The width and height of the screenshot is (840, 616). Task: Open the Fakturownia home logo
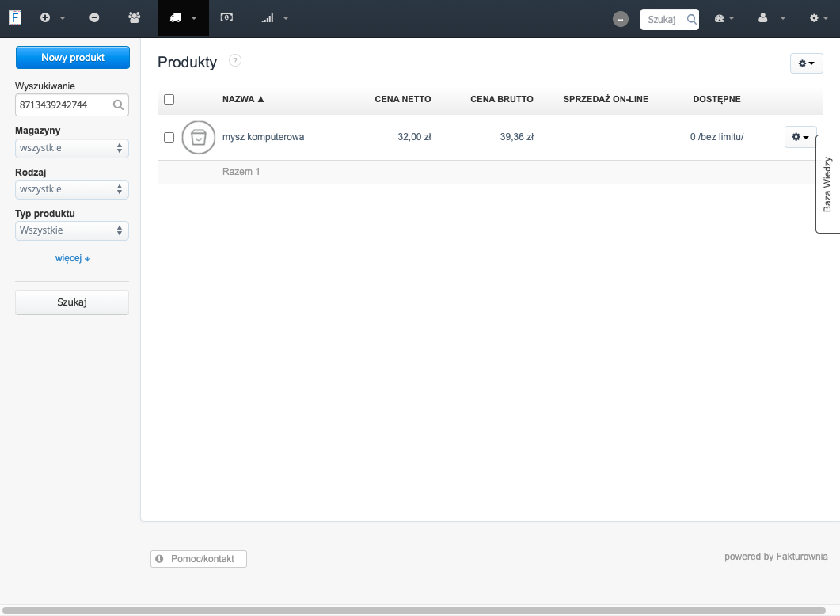pyautogui.click(x=15, y=17)
